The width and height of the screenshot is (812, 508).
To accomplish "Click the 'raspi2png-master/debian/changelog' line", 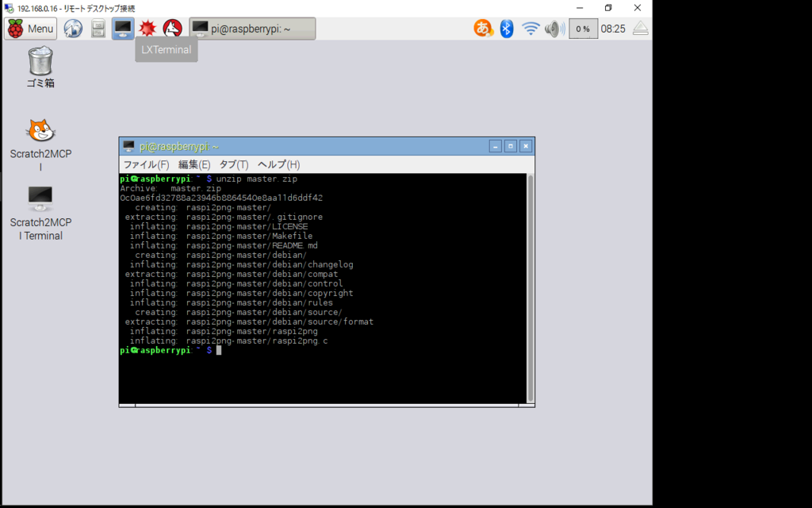I will click(270, 264).
